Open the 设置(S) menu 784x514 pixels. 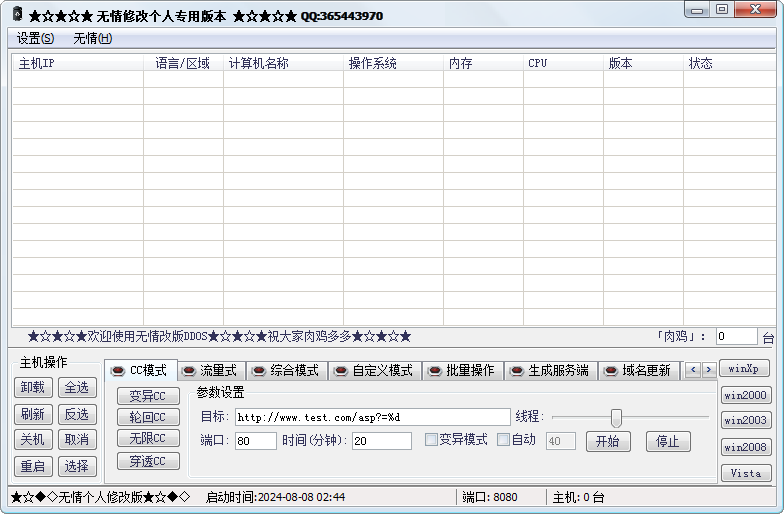(35, 38)
